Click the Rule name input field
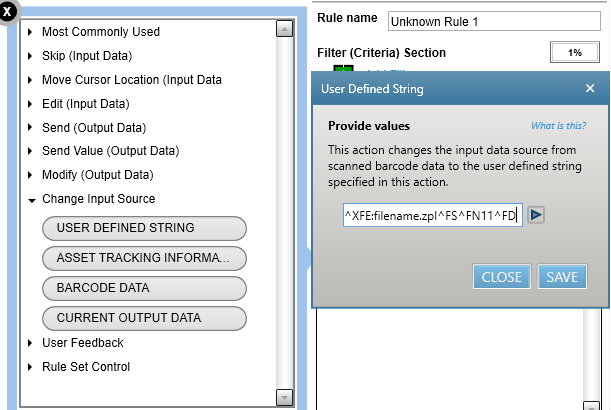The image size is (611, 410). pos(494,21)
